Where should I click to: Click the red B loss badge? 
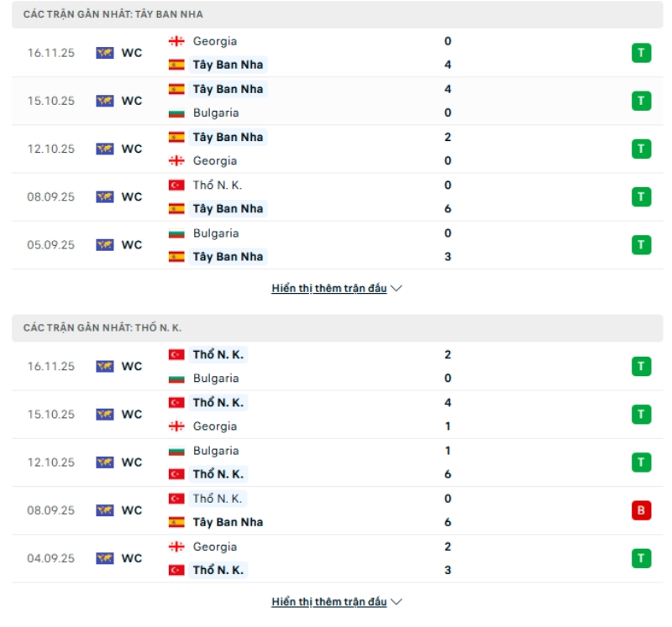(641, 510)
